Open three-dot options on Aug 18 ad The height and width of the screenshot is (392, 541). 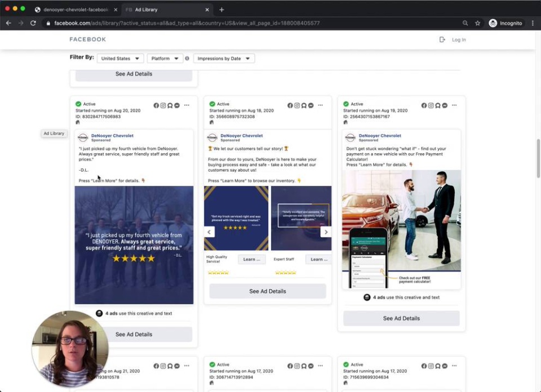(320, 105)
